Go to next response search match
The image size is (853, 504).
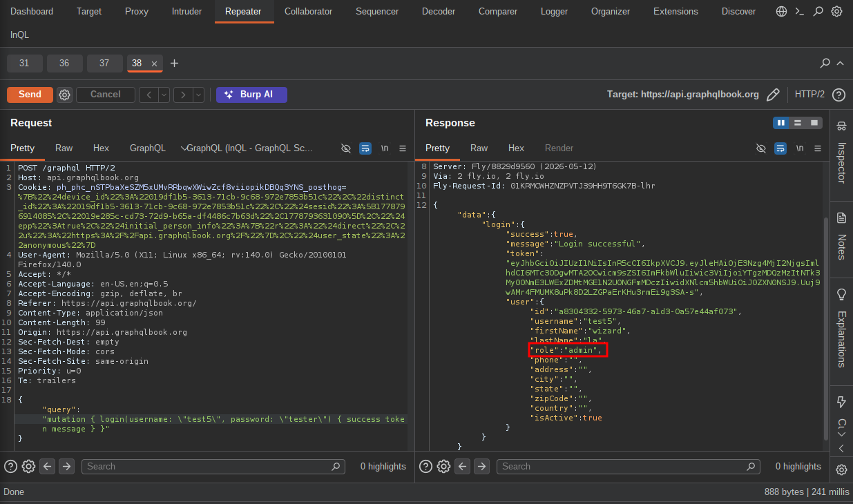481,466
